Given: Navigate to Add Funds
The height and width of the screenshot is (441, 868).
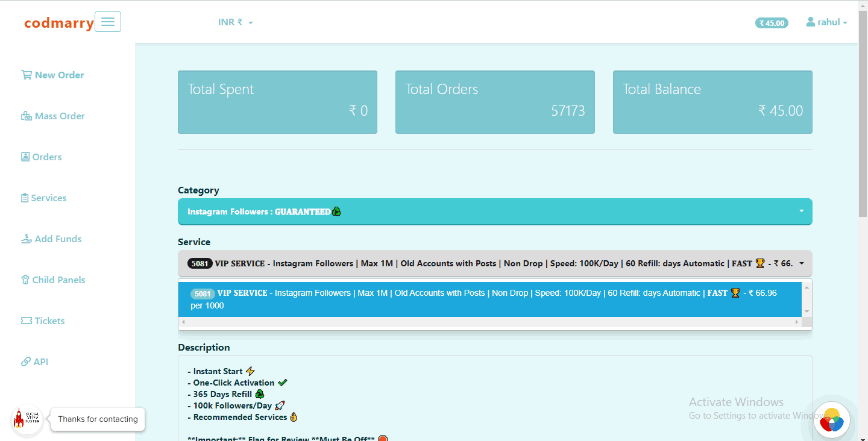Looking at the screenshot, I should coord(51,239).
